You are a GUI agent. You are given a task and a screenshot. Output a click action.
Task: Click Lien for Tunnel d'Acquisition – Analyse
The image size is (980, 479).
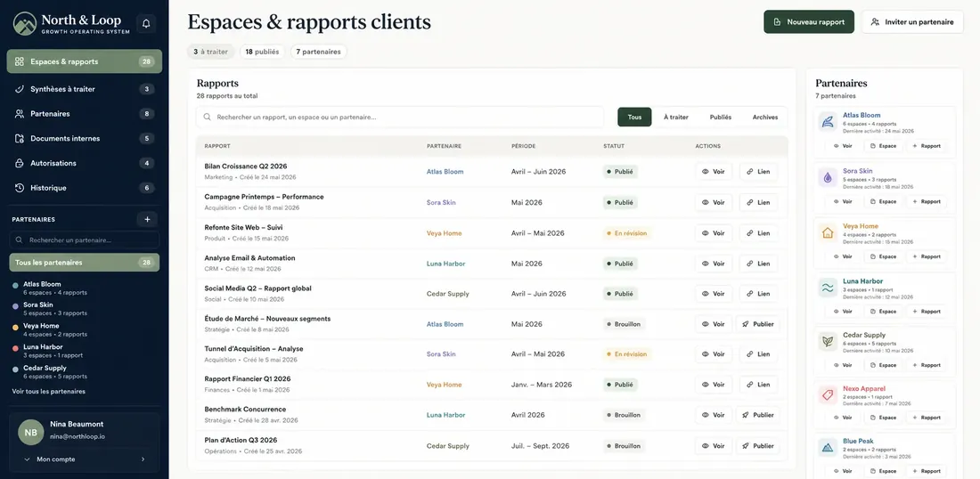pyautogui.click(x=758, y=354)
